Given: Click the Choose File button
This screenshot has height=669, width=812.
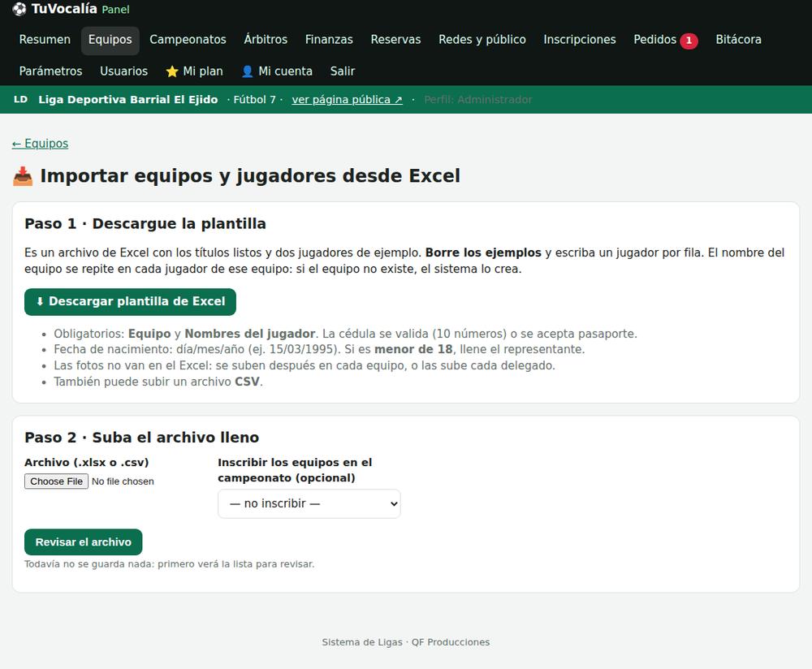Looking at the screenshot, I should pyautogui.click(x=57, y=481).
